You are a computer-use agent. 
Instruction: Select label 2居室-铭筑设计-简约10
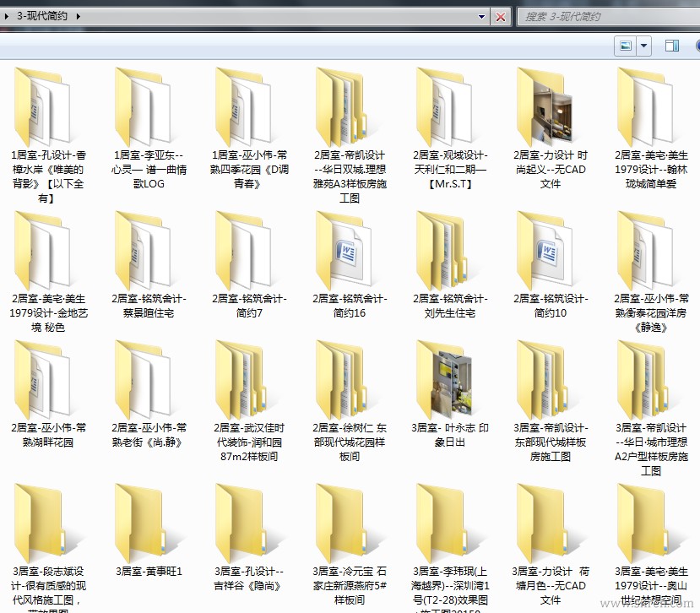pyautogui.click(x=551, y=306)
